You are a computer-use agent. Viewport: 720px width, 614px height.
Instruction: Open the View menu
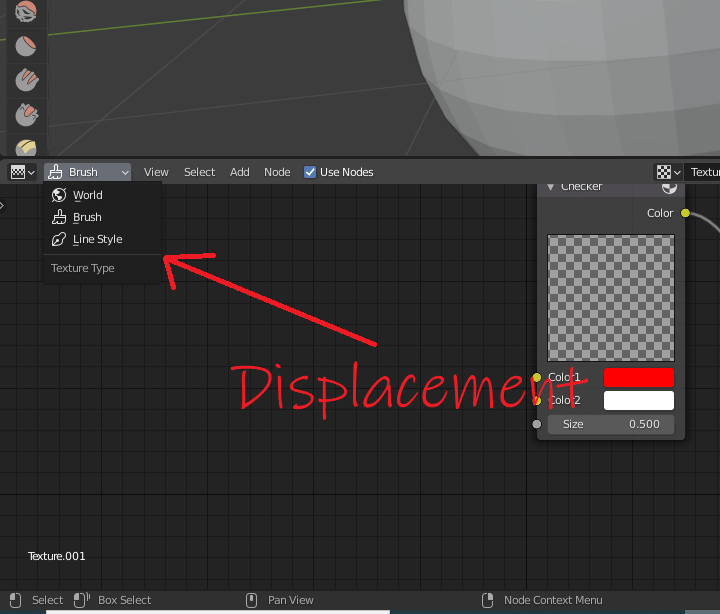(156, 172)
